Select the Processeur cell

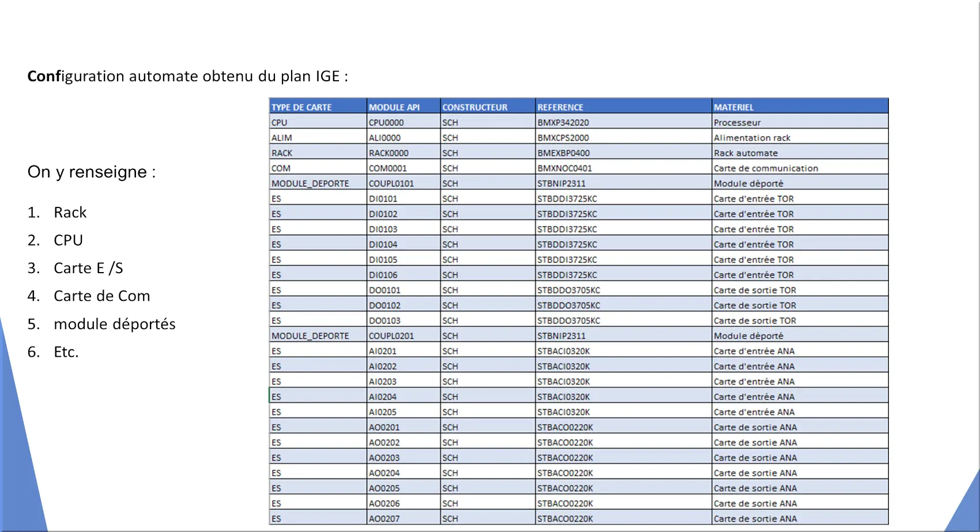(800, 122)
